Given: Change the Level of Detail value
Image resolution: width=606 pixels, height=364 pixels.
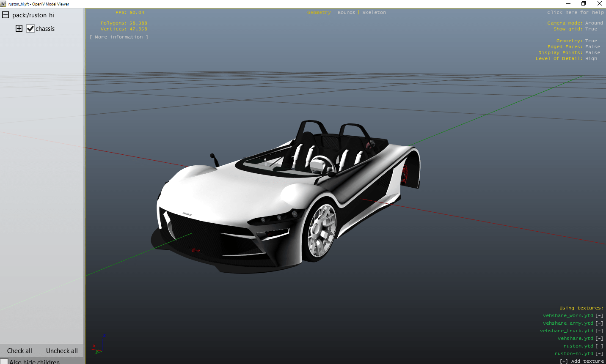Looking at the screenshot, I should pyautogui.click(x=591, y=59).
